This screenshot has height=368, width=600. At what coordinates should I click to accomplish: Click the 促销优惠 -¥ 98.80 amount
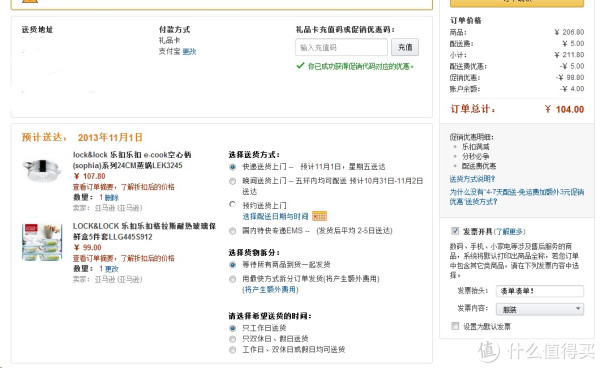[570, 78]
